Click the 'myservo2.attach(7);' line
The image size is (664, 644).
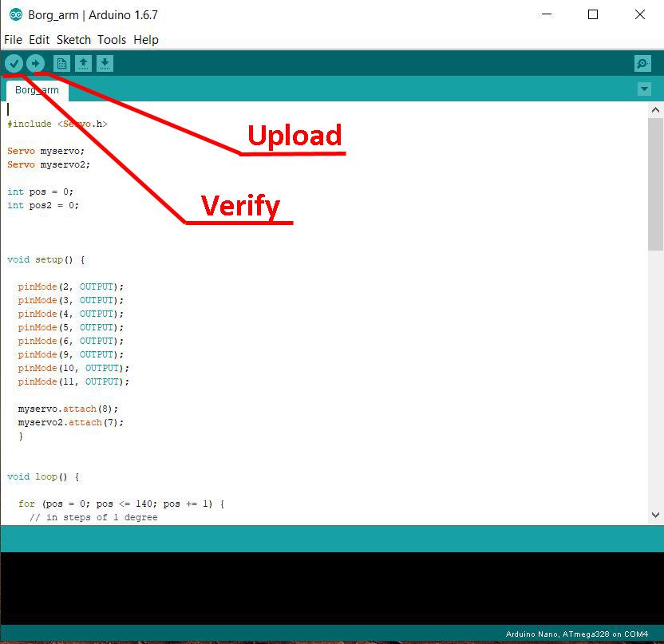(71, 422)
